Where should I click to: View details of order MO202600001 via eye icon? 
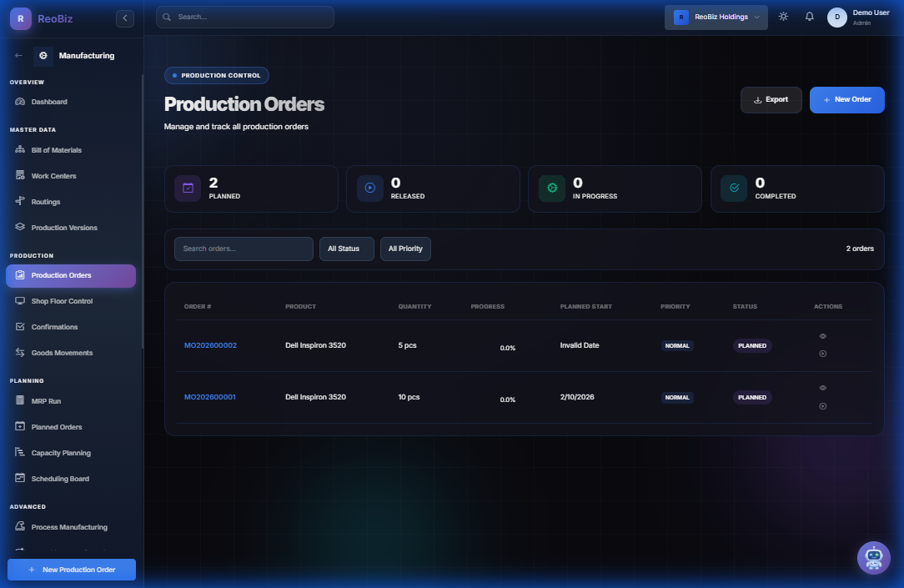point(822,387)
